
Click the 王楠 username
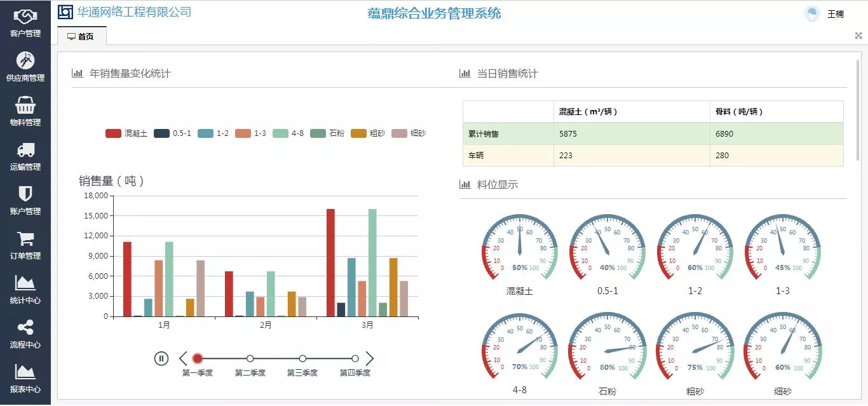click(x=836, y=14)
